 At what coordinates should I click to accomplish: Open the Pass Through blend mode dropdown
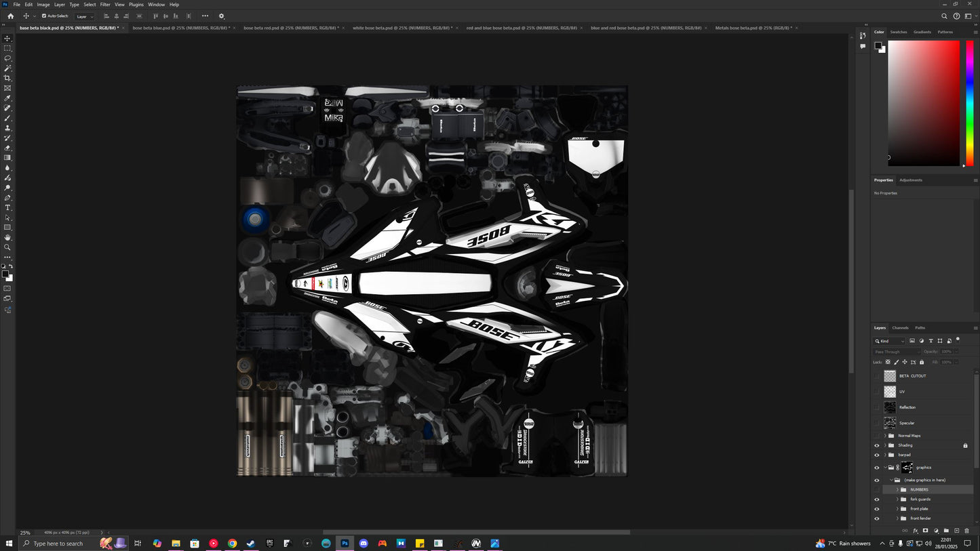pos(897,352)
